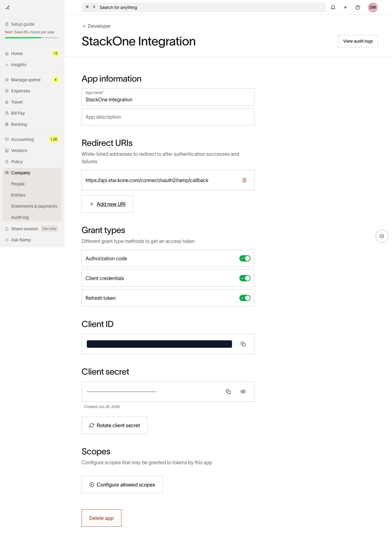Copy the client secret
Image resolution: width=392 pixels, height=544 pixels.
(228, 392)
